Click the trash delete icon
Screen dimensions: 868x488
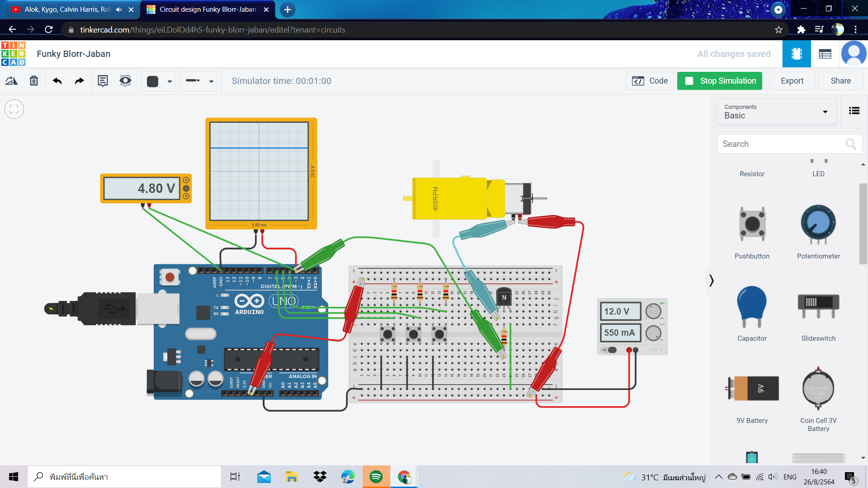tap(34, 81)
